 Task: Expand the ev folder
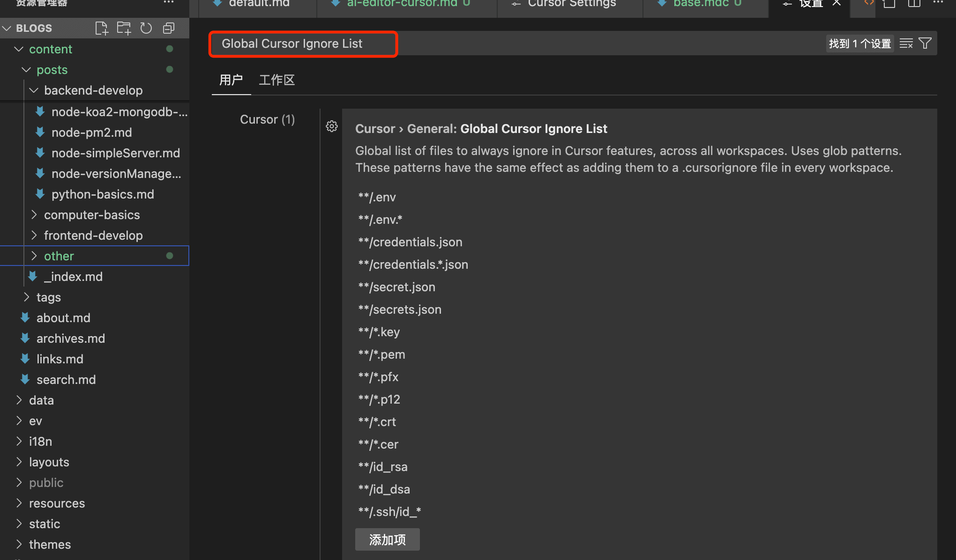coord(95,421)
